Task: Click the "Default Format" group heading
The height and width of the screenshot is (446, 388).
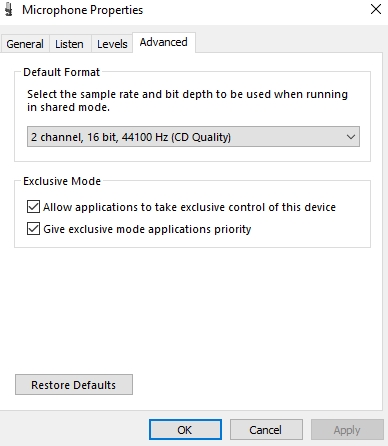Action: point(61,72)
